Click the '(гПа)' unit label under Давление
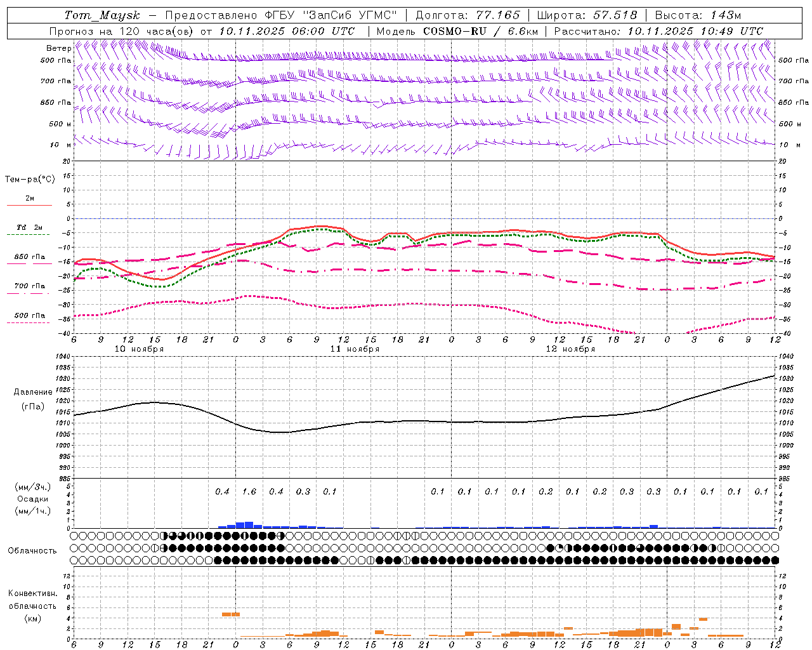 tap(33, 407)
